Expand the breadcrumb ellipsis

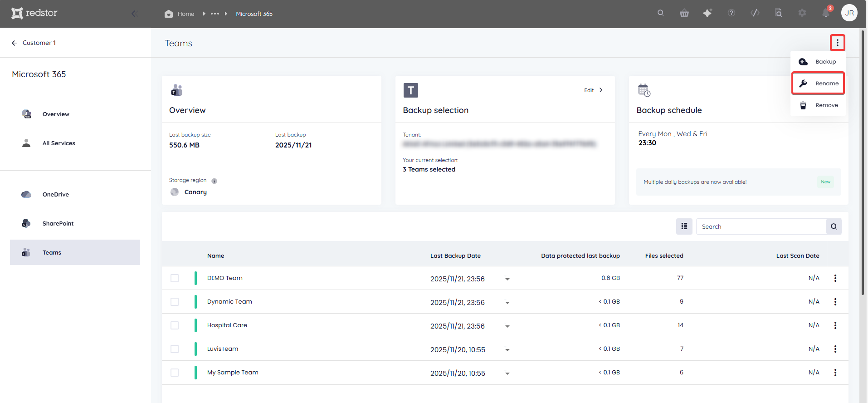click(215, 14)
